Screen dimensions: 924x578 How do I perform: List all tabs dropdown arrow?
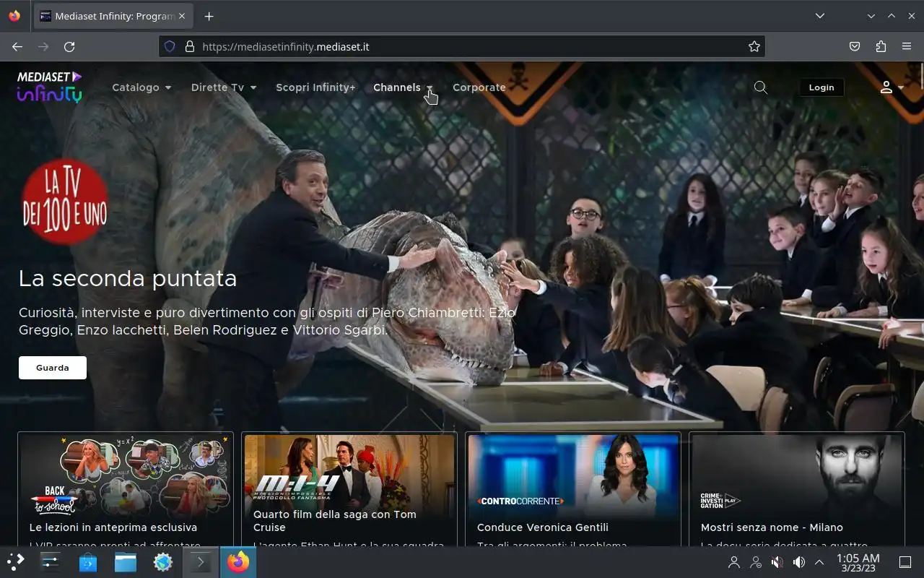coord(819,16)
